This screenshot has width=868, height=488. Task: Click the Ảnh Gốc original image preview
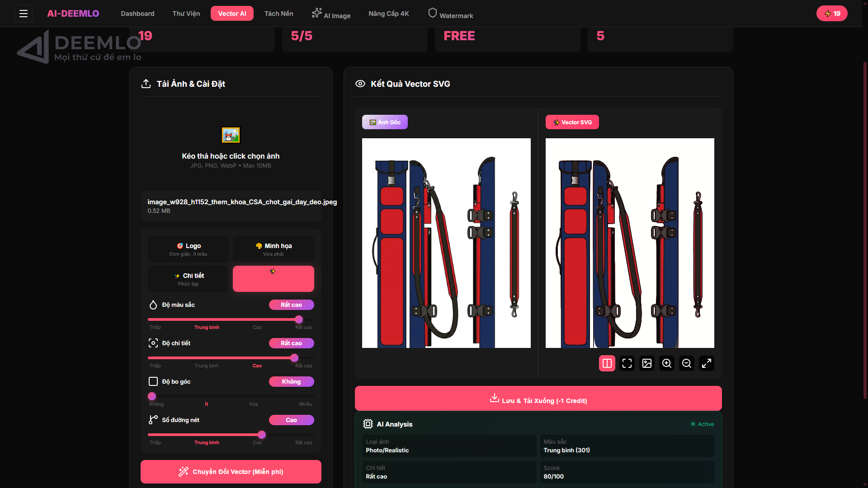pyautogui.click(x=446, y=243)
